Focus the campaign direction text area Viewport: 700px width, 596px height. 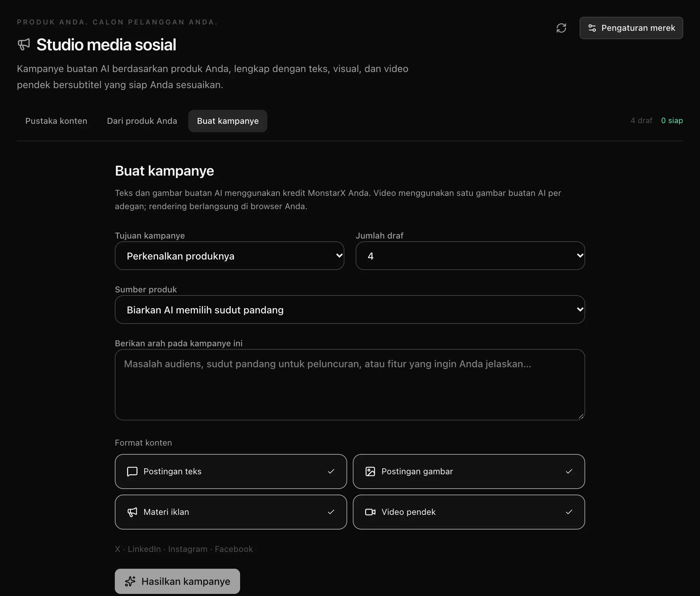(350, 385)
